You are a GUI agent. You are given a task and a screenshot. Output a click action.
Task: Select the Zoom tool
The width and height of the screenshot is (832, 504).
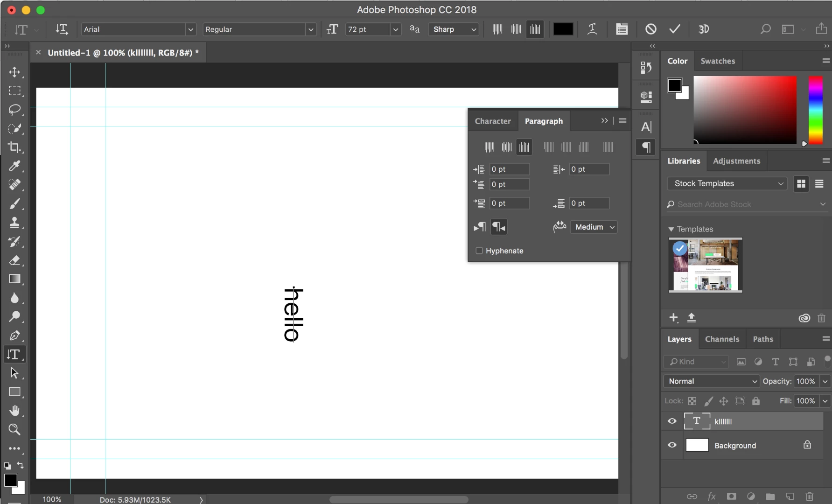click(x=14, y=429)
